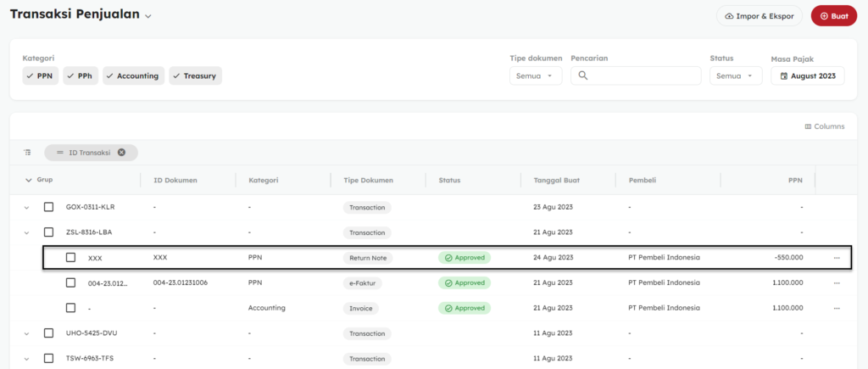The height and width of the screenshot is (369, 868).
Task: Open the Status Semua dropdown
Action: pyautogui.click(x=736, y=75)
